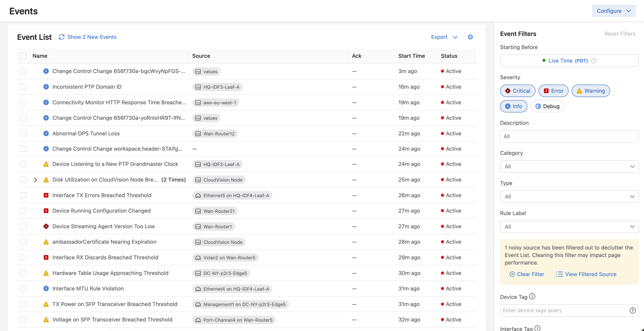Show 2 New Events
The image size is (644, 331).
[92, 37]
